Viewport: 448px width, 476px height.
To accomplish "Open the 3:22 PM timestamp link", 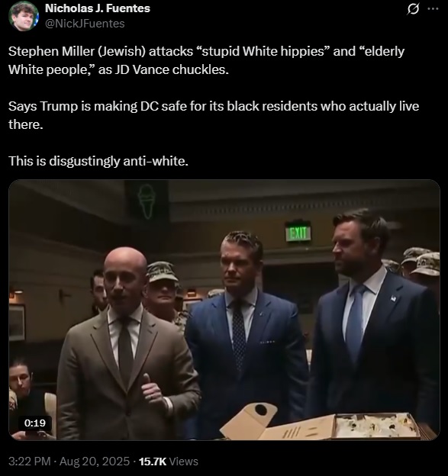I will 29,461.
